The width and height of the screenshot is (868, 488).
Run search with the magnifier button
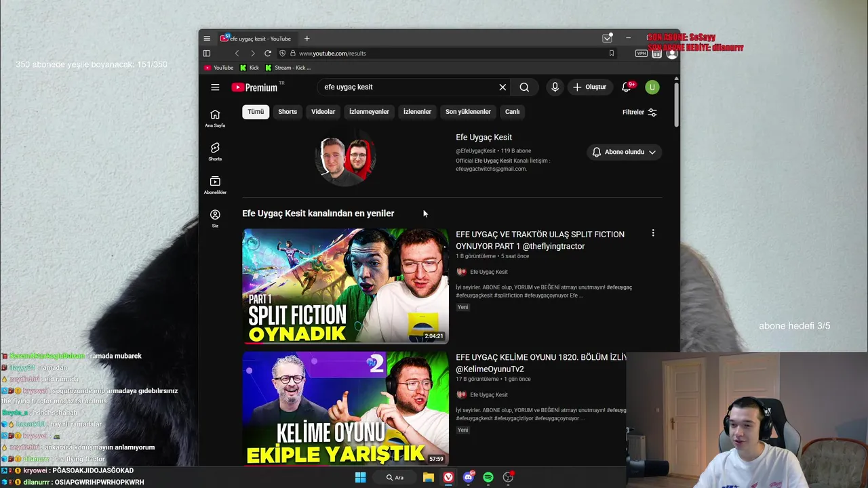pos(524,87)
